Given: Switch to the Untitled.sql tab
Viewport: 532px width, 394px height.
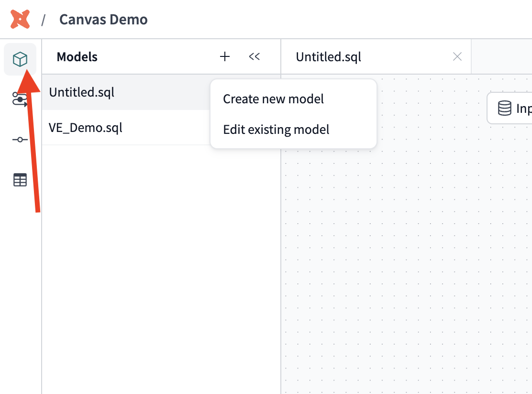Looking at the screenshot, I should pyautogui.click(x=328, y=56).
